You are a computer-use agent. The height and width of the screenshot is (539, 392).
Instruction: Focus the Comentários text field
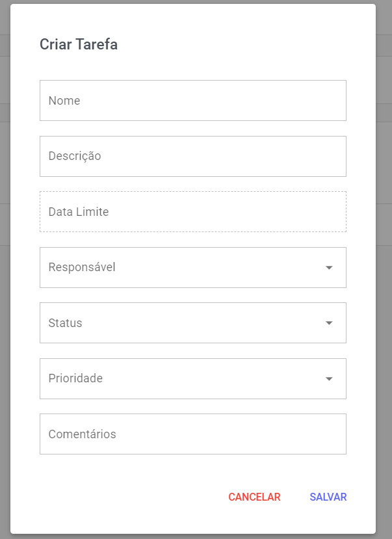(x=192, y=434)
